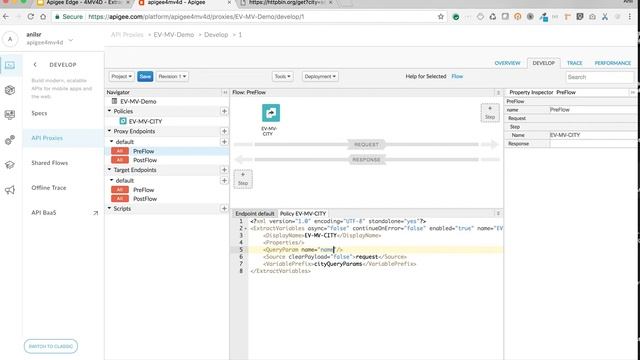
Task: Open the Publish box icon in the sidebar
Action: (10, 90)
